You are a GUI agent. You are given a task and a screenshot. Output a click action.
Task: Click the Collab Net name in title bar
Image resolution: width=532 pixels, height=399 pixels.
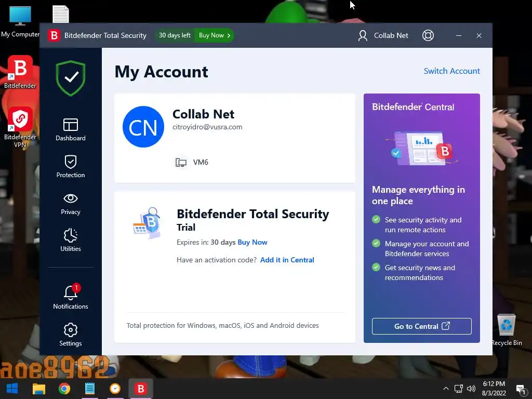[x=391, y=35]
